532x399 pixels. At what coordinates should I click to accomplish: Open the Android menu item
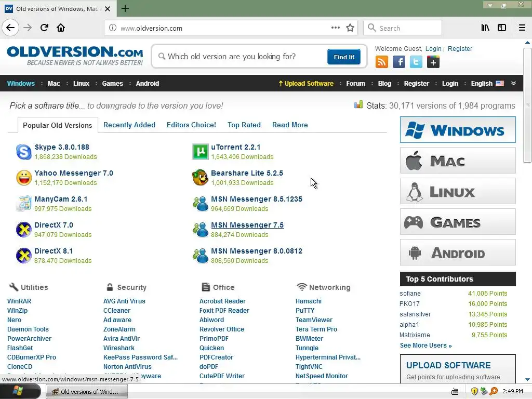point(148,84)
